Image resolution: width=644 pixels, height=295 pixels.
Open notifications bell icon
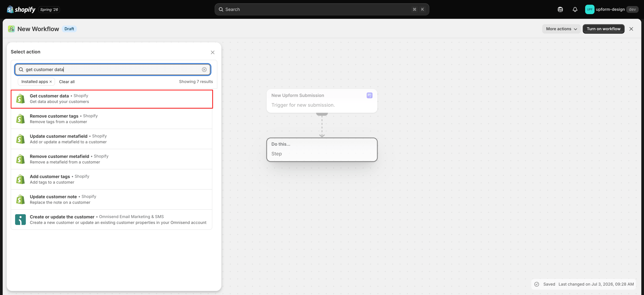(x=575, y=9)
